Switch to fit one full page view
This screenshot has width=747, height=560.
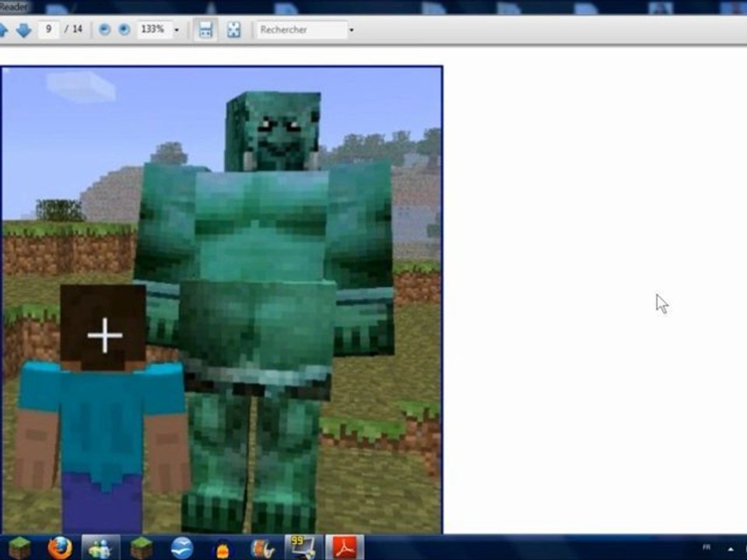pos(234,30)
